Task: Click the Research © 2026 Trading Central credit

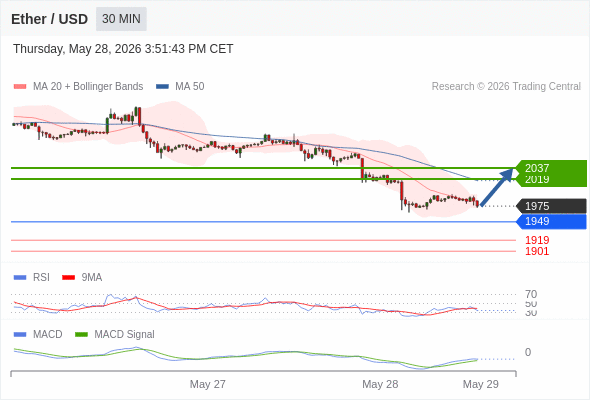Action: 506,87
